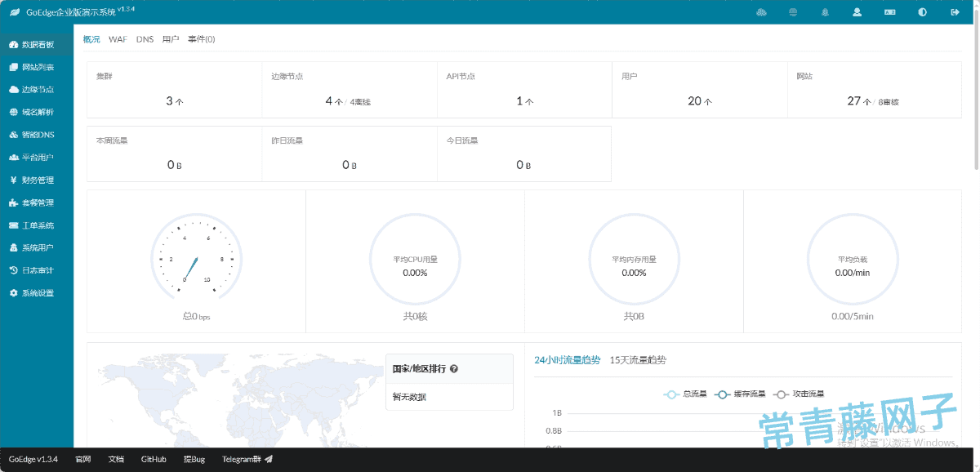Click the 平均CPU用量 ring chart
The height and width of the screenshot is (472, 980).
click(x=415, y=260)
